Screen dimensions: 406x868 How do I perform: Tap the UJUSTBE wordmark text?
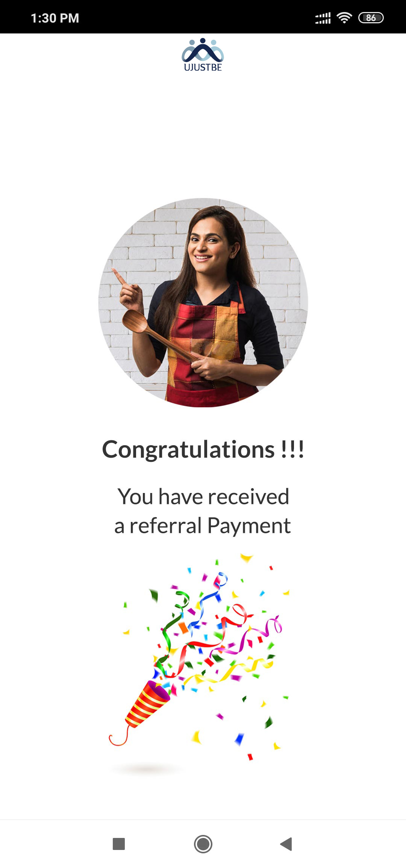coord(203,67)
